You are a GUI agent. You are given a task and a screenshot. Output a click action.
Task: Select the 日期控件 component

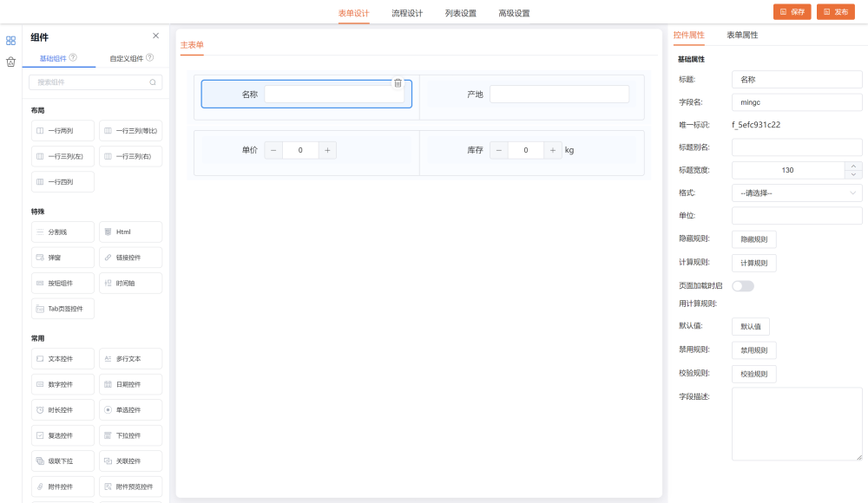coord(130,384)
